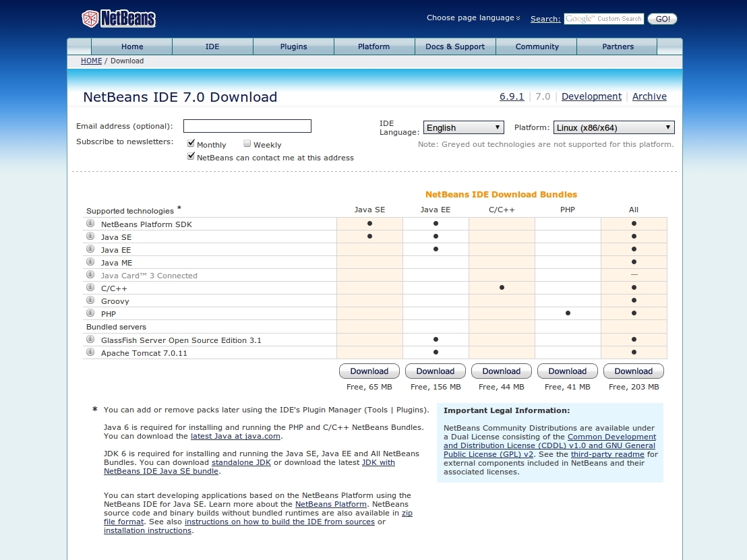Click the HOME breadcrumb link

[92, 61]
